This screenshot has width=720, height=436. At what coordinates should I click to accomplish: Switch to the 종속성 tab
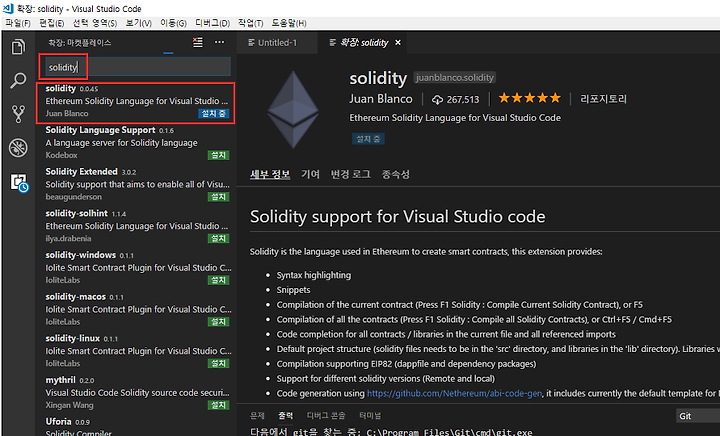tap(395, 174)
